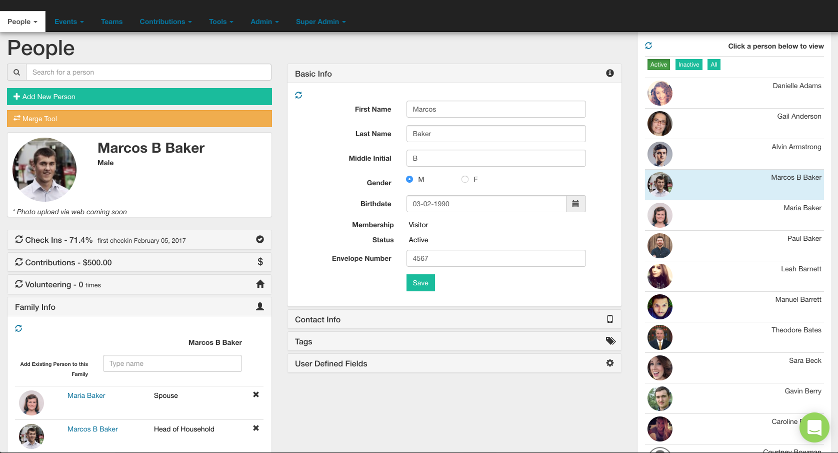This screenshot has height=453, width=838.
Task: Click the Middle Initial input field
Action: [495, 158]
